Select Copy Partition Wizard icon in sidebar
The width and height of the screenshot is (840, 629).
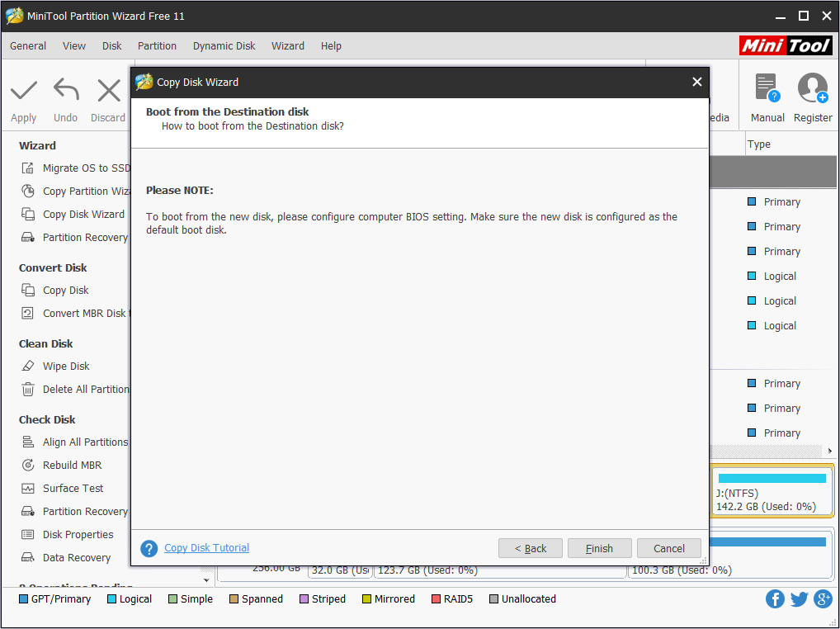point(27,192)
